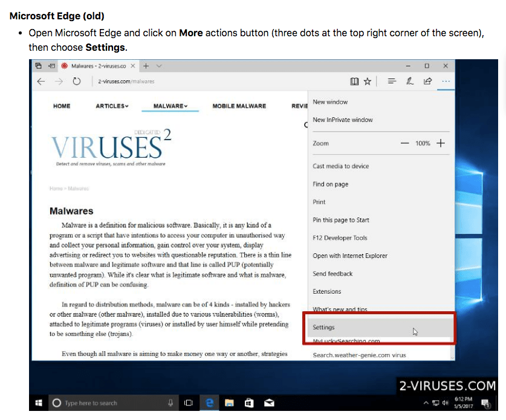This screenshot has width=506, height=420.
Task: Click the Cortana circle icon
Action: pos(56,403)
